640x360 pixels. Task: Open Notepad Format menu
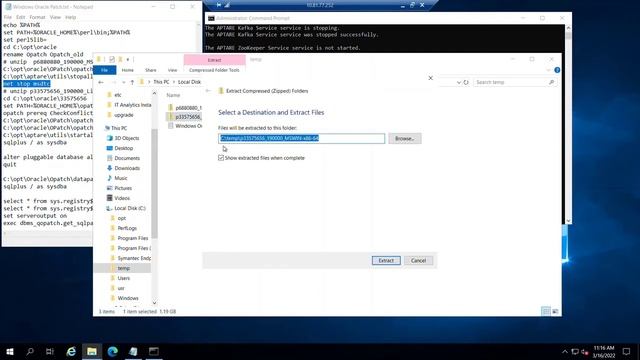tap(37, 17)
